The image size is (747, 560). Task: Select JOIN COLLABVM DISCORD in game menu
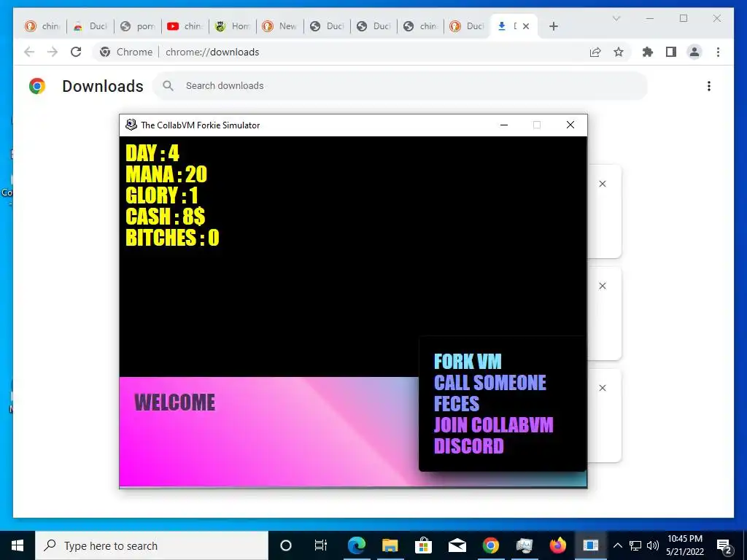coord(494,435)
